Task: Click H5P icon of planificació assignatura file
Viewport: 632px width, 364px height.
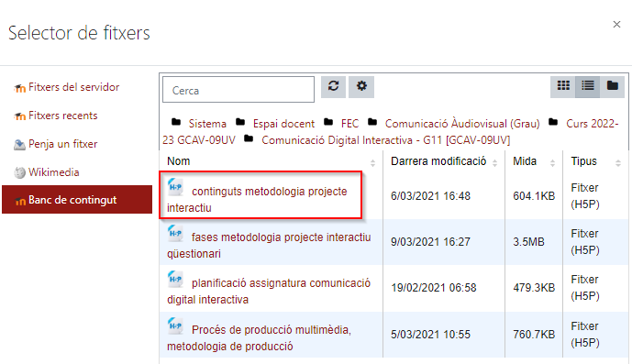Action: (175, 280)
